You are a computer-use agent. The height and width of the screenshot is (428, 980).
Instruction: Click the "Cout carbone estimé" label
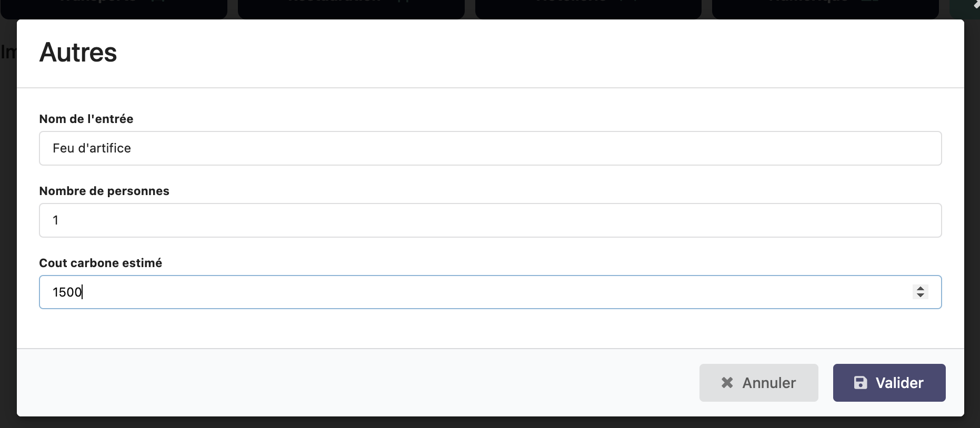101,263
